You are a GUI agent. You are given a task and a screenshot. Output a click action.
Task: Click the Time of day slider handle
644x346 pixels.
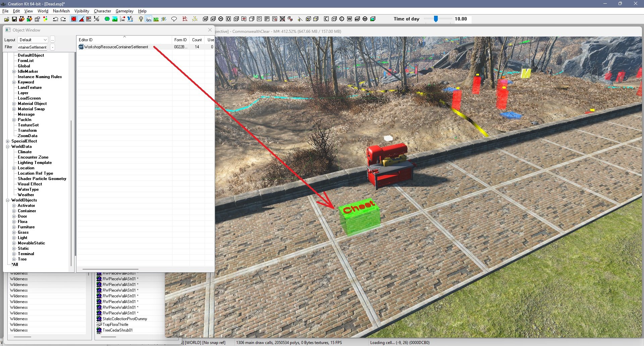pyautogui.click(x=436, y=19)
